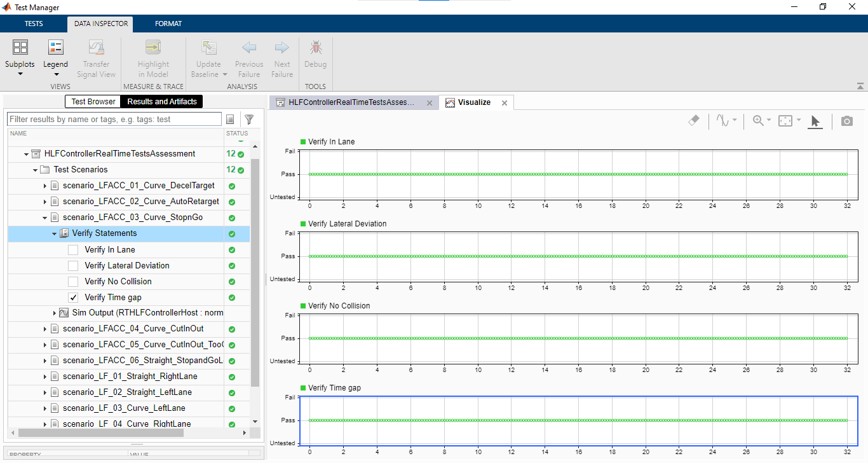Click the filter funnel icon

[249, 120]
